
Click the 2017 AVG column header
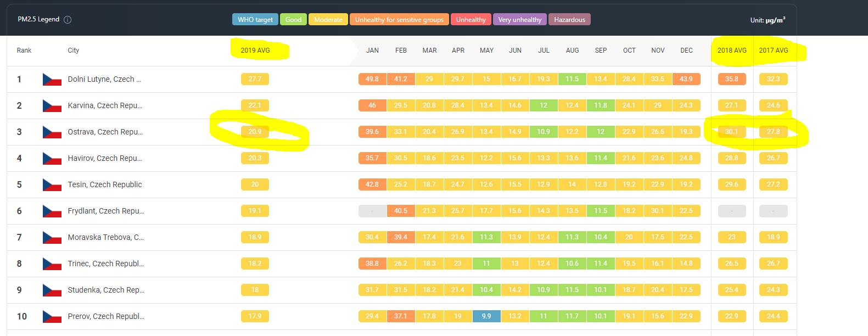point(773,51)
